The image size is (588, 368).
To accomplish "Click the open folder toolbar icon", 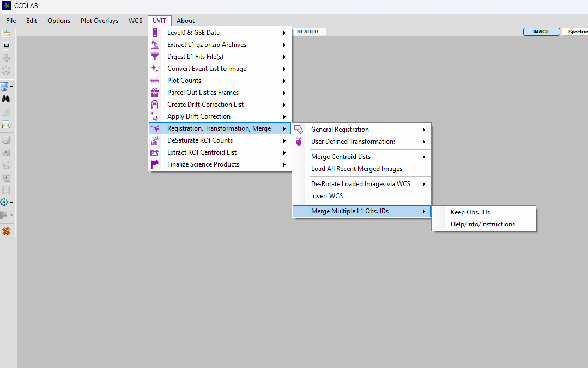I will pyautogui.click(x=6, y=34).
